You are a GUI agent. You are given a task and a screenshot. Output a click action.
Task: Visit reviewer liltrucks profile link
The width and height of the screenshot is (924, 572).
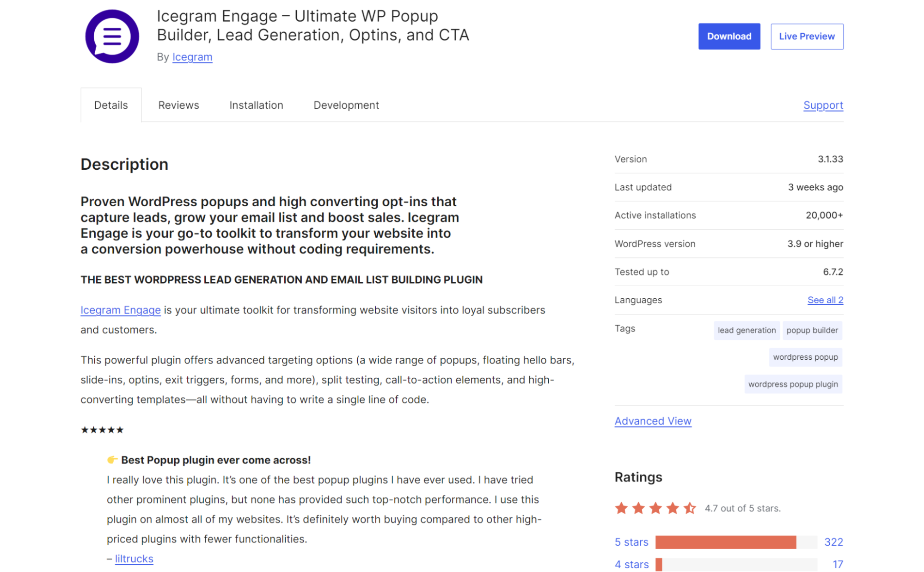tap(134, 559)
